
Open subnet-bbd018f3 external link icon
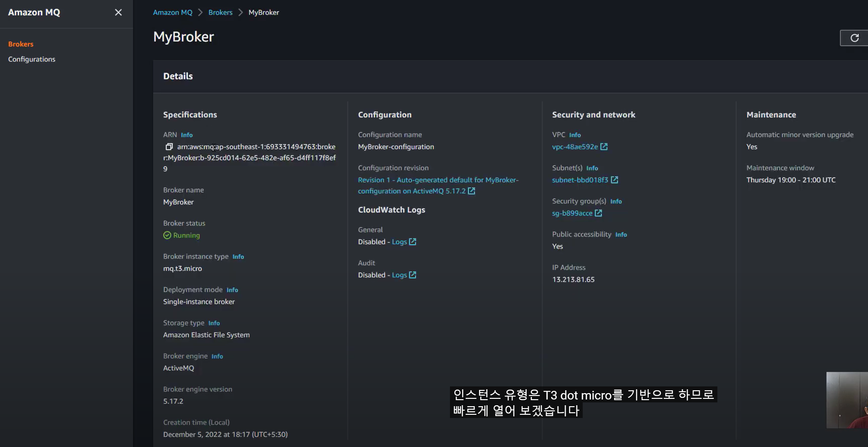coord(614,180)
